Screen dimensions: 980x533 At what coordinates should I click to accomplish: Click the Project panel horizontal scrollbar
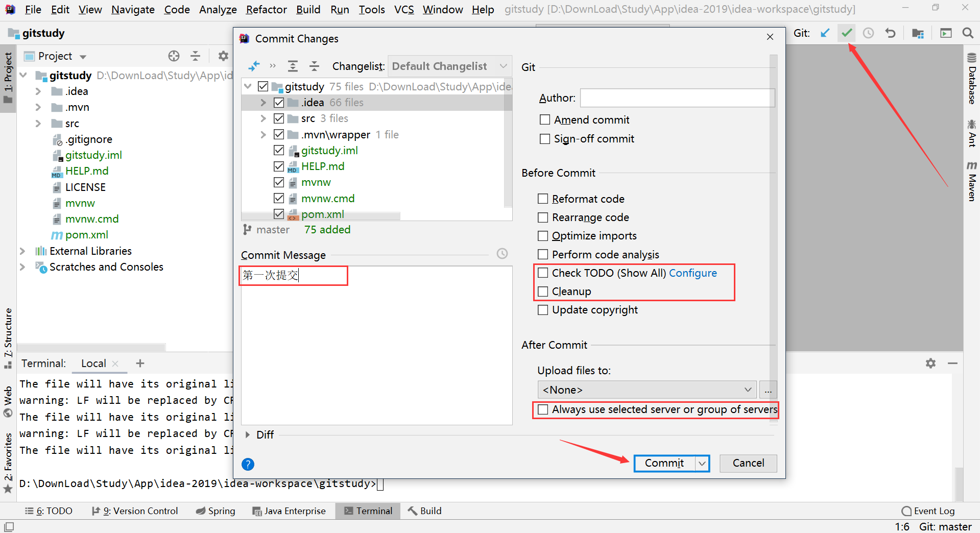click(x=91, y=347)
